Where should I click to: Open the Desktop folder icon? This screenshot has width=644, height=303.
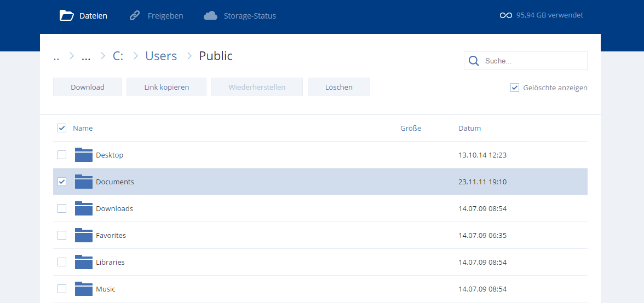click(x=84, y=155)
